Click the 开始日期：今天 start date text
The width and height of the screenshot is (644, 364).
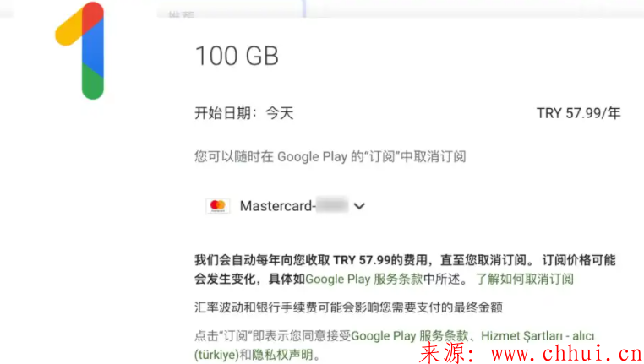point(244,113)
